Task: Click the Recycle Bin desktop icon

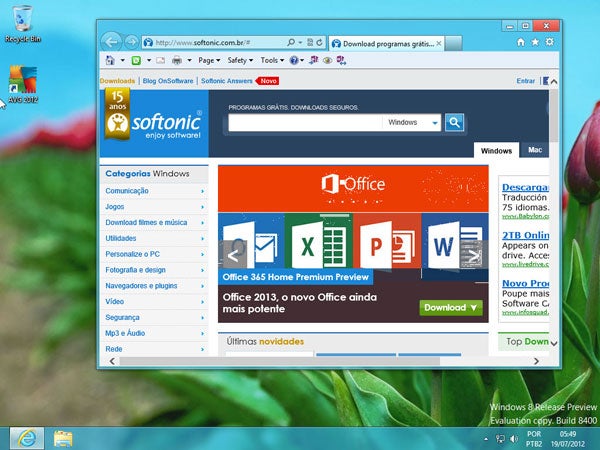Action: [x=22, y=18]
